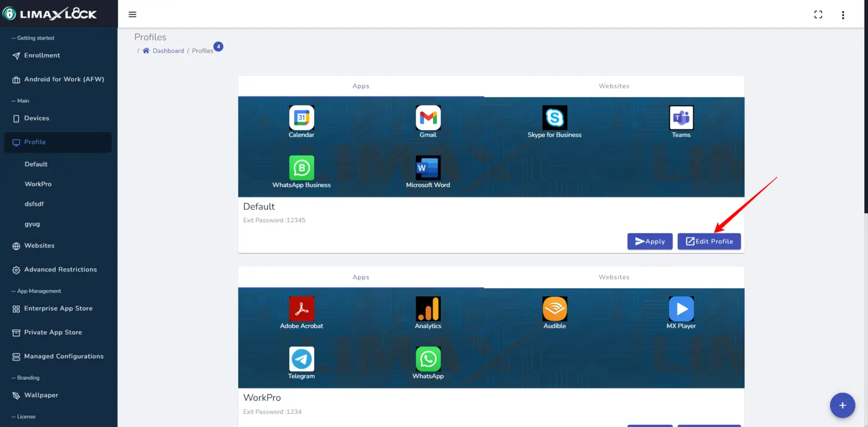Switch to Websites tab in Default profile
The image size is (868, 427).
coord(614,86)
